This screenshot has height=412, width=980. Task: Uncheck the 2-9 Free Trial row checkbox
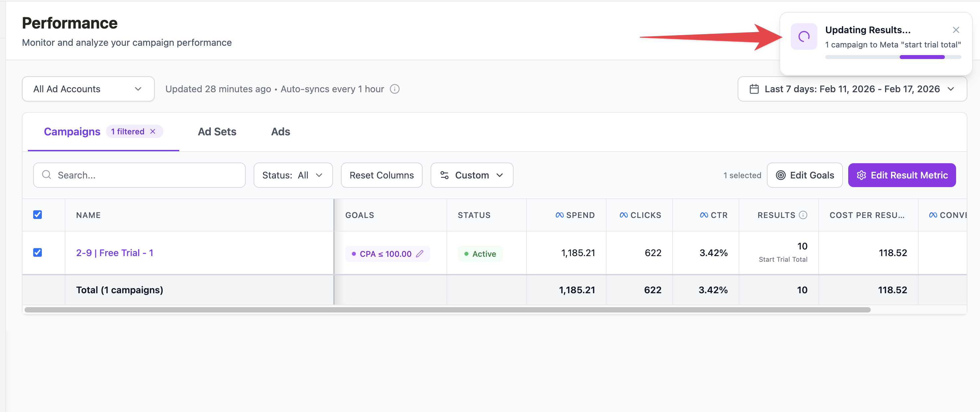pos(37,253)
